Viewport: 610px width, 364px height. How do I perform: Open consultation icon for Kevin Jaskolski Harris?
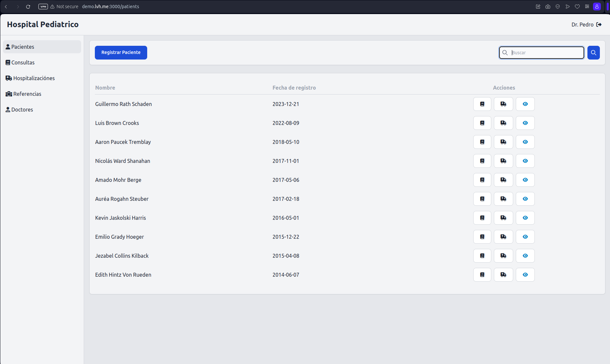482,218
